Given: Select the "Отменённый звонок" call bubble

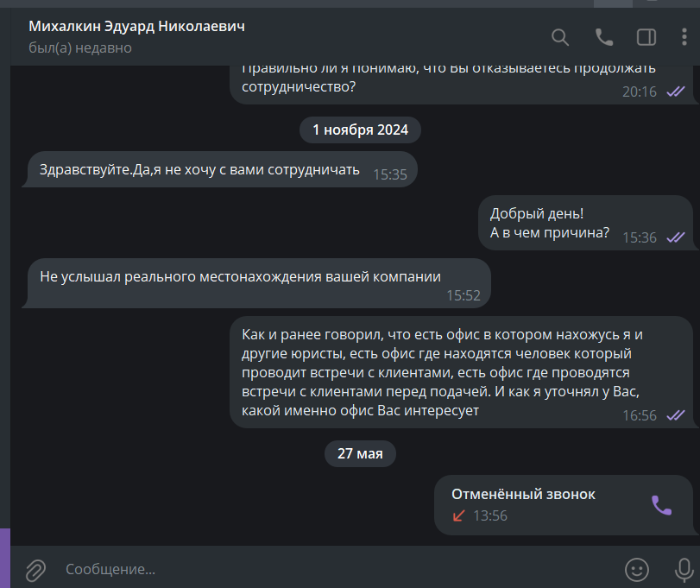Looking at the screenshot, I should click(564, 505).
